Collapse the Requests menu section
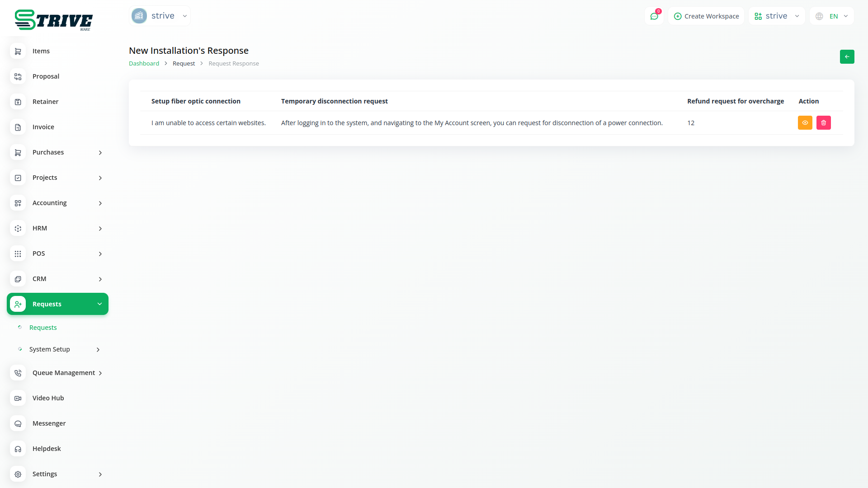The image size is (868, 488). point(99,304)
